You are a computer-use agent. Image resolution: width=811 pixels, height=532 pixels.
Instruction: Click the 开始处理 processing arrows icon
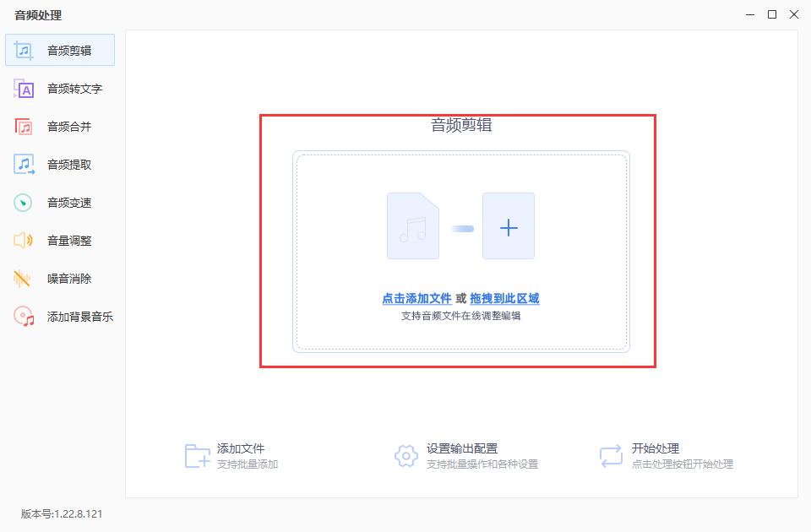click(x=610, y=455)
